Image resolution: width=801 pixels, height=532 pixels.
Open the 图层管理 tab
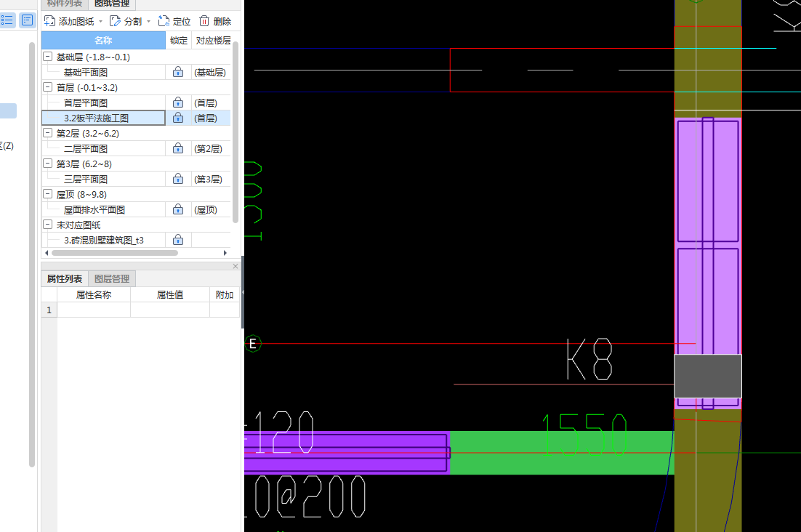(112, 279)
